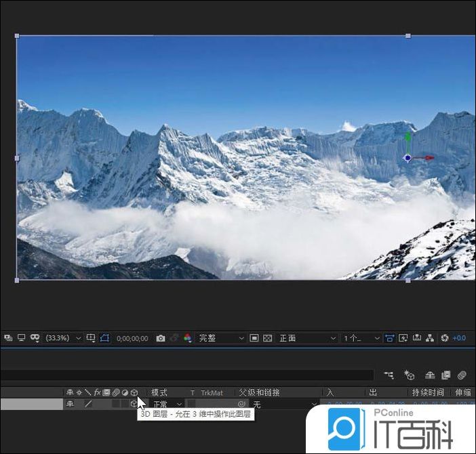Click the Fast Previews lightning icon
Viewport: 476px width, 454px height.
pyautogui.click(x=403, y=338)
